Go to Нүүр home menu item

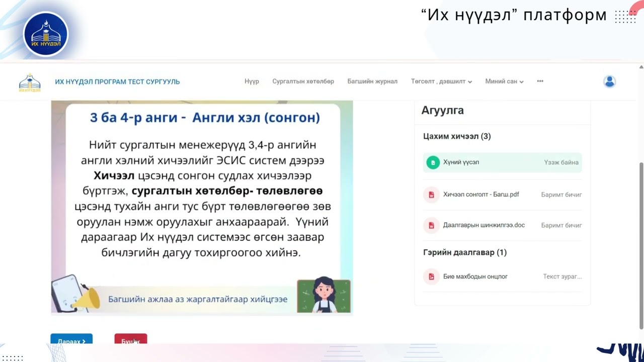pyautogui.click(x=252, y=81)
